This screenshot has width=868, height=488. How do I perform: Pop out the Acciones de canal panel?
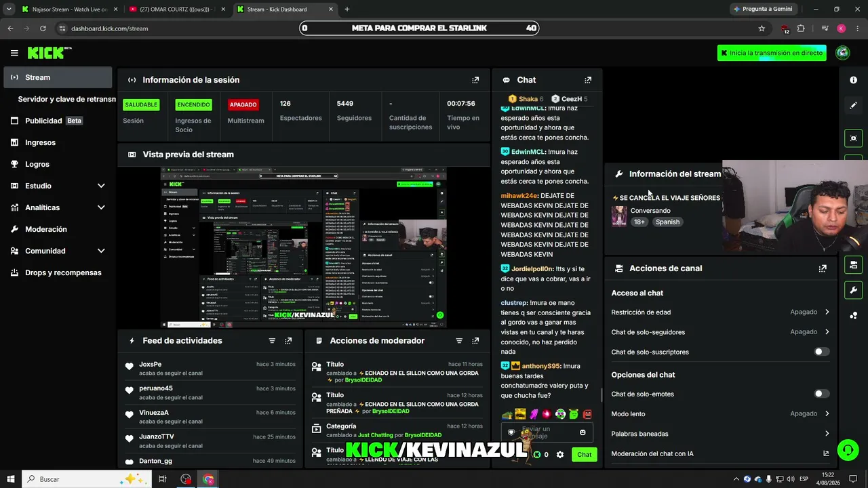point(823,268)
